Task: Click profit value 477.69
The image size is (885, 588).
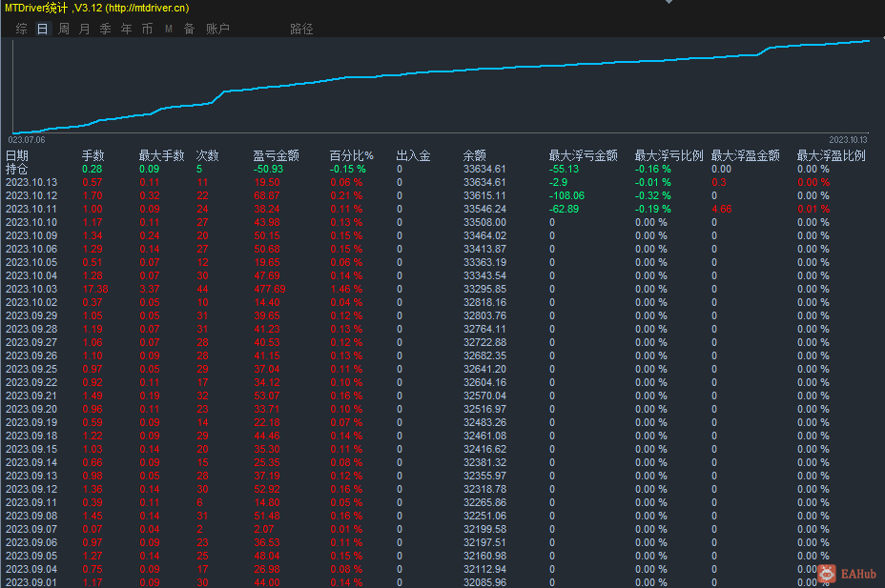Action: (270, 289)
